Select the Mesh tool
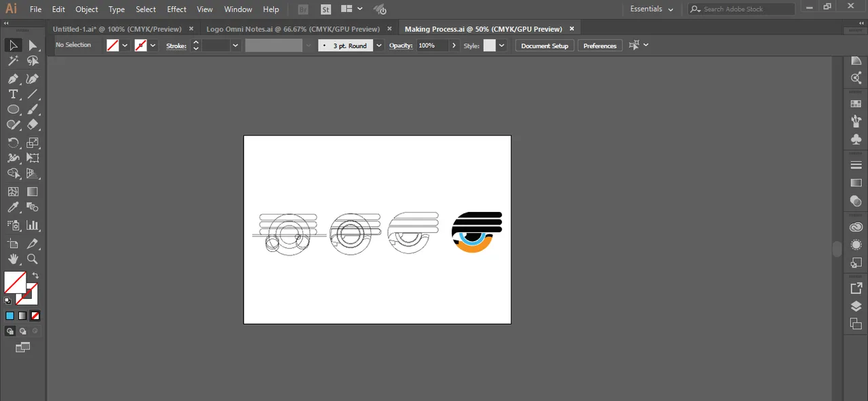Viewport: 868px width, 401px height. [13, 192]
